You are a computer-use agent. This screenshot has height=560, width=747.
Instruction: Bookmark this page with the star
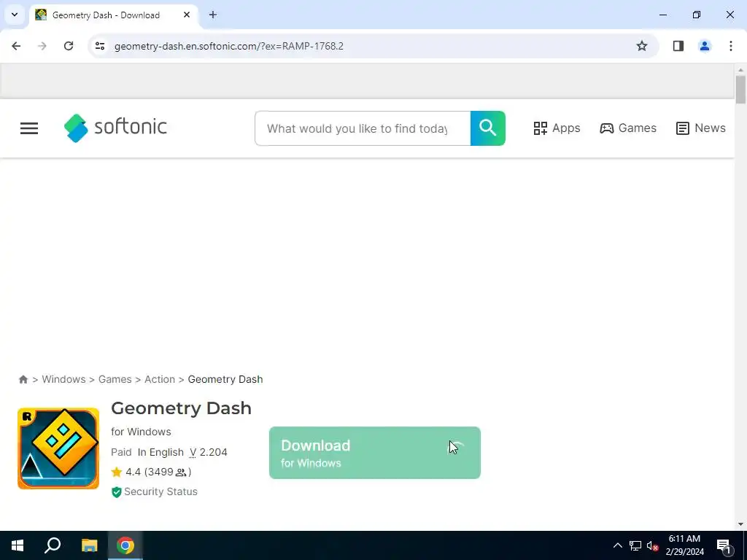(x=642, y=46)
